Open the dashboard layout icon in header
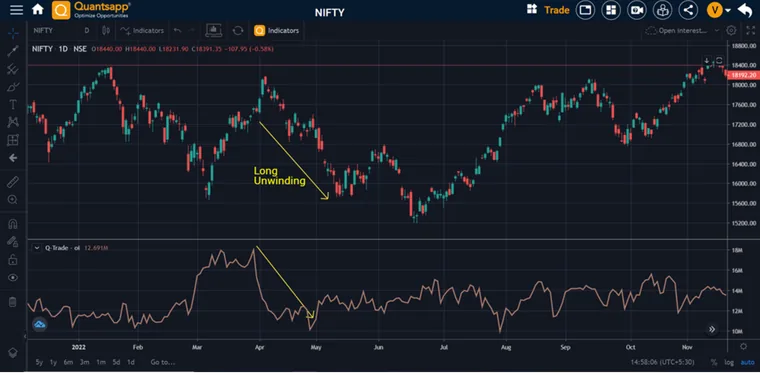 [x=611, y=10]
